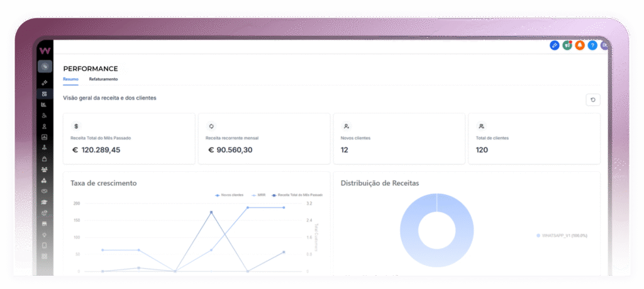Click the WHATSAPP_V1 legend color marker
Image resolution: width=644 pixels, height=289 pixels.
coord(538,235)
